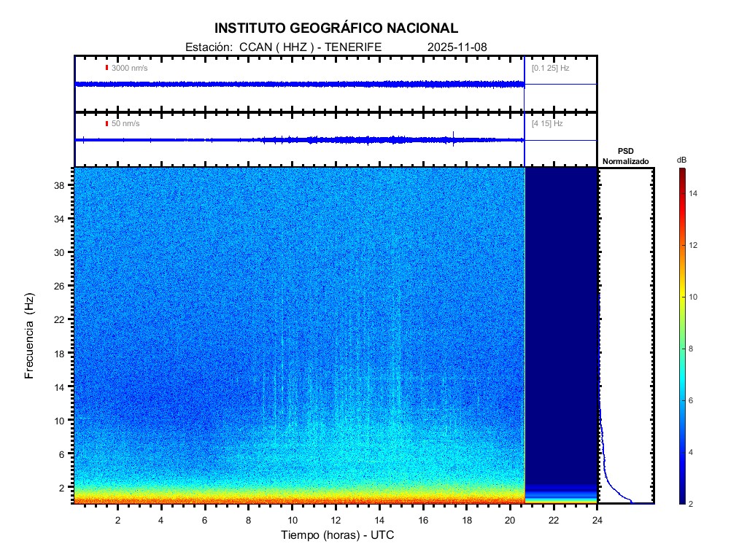
Task: Select the 22 hour tick on time axis
Action: 554,520
